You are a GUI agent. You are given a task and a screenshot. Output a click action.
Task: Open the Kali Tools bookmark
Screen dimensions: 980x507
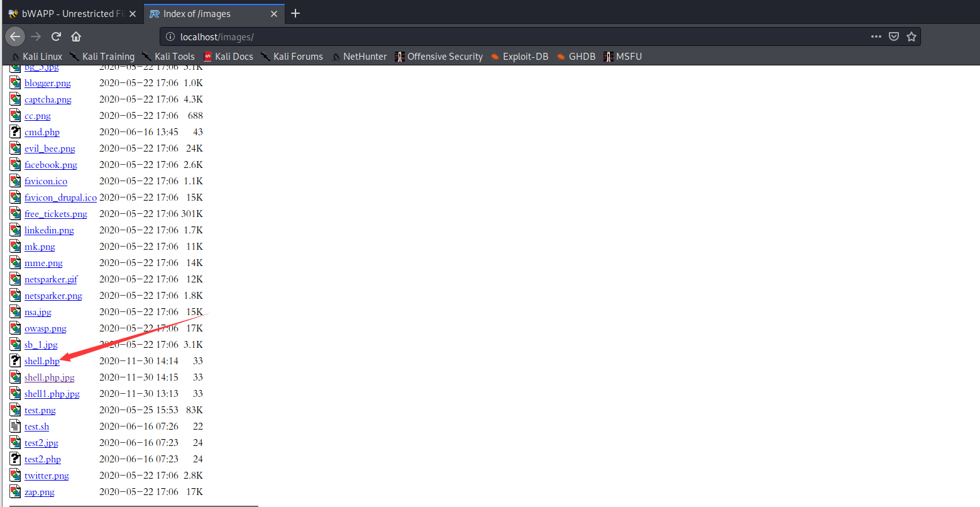click(x=168, y=57)
